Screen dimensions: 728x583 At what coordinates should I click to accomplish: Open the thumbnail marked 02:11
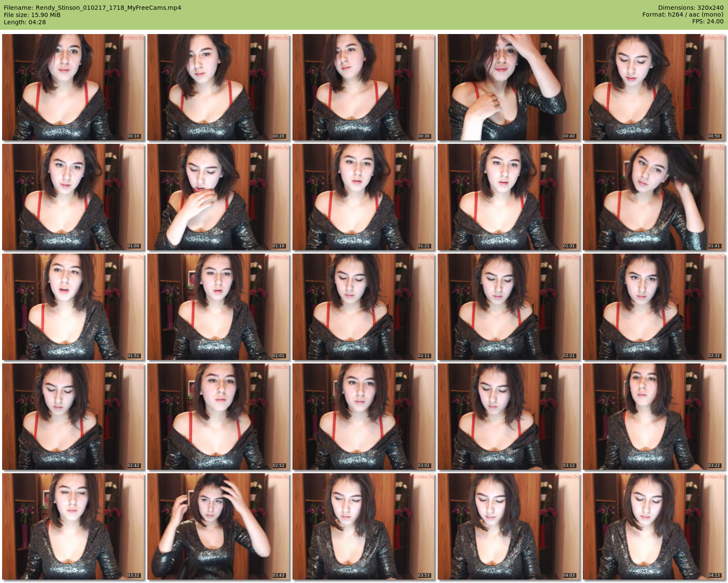(x=364, y=307)
